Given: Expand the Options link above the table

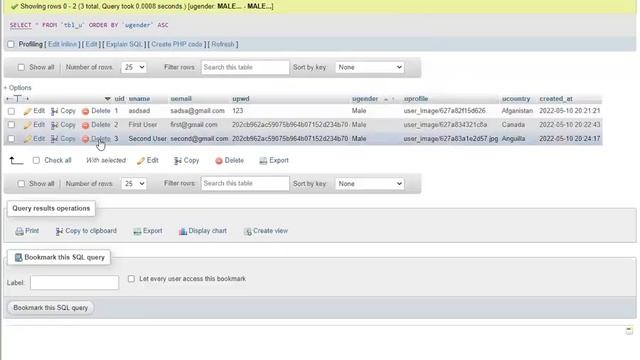Looking at the screenshot, I should click(18, 88).
